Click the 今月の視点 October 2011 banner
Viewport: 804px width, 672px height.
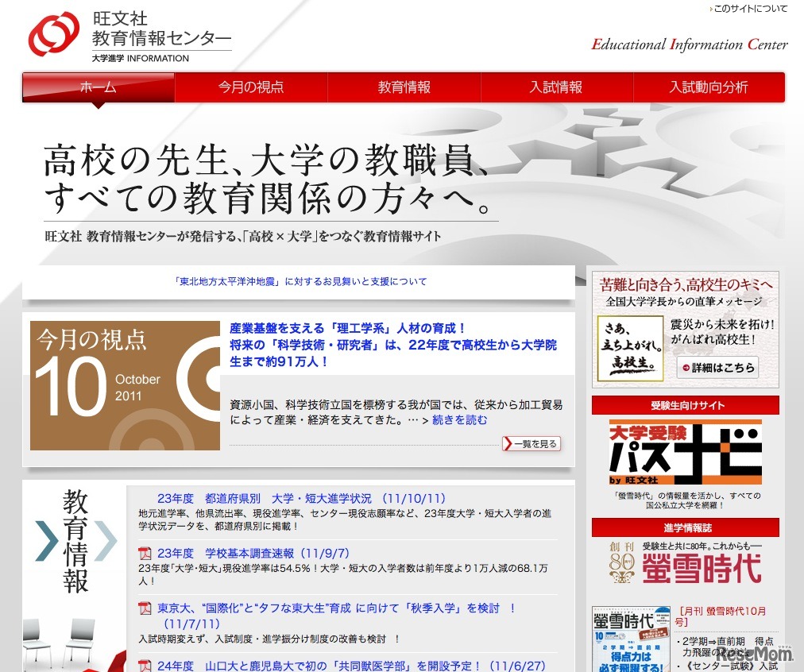pos(125,385)
